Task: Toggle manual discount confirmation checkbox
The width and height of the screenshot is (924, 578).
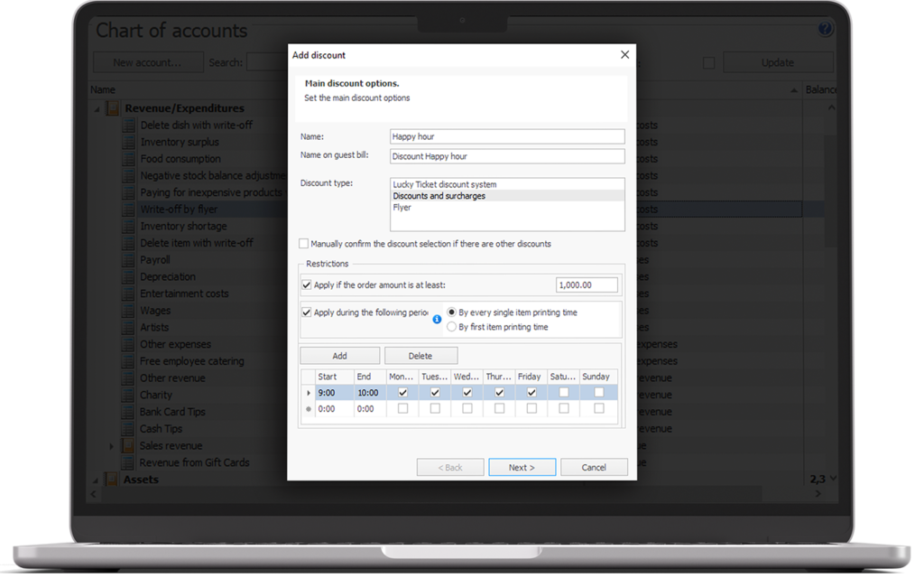Action: 304,244
